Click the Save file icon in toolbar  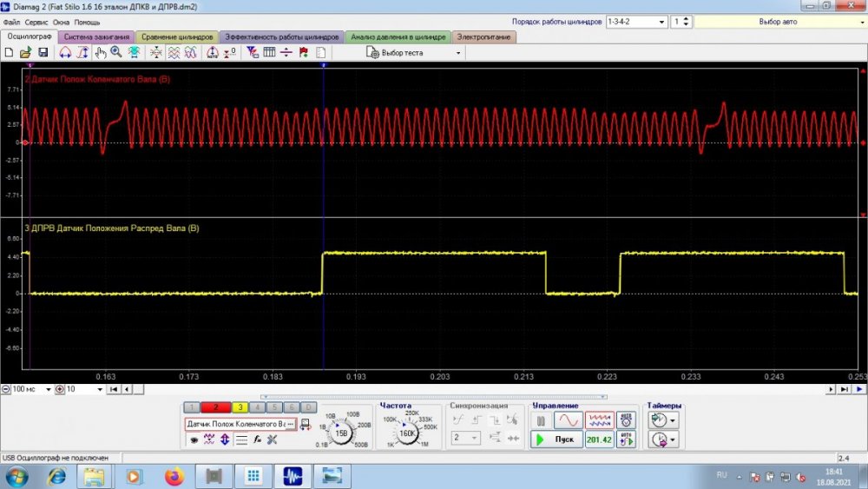coord(43,53)
